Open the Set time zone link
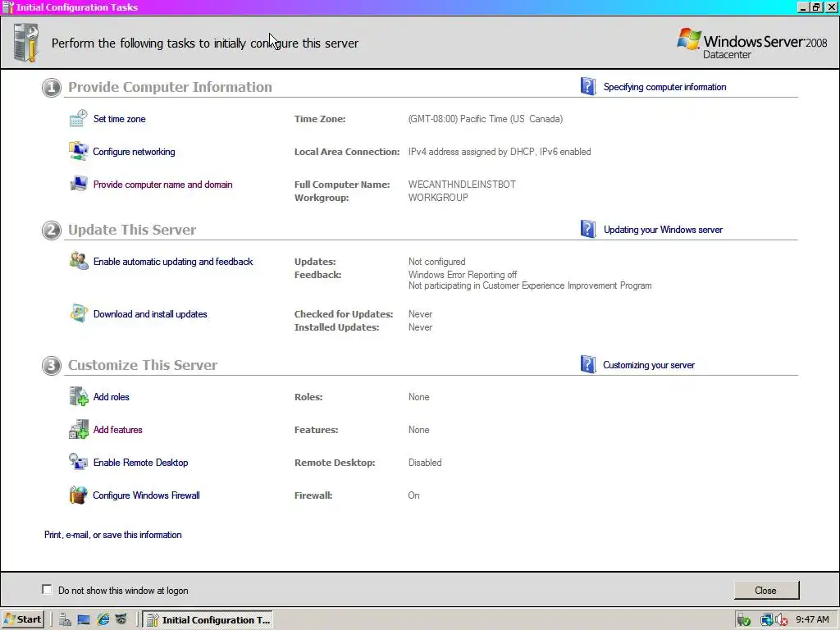This screenshot has width=840, height=630. (120, 119)
